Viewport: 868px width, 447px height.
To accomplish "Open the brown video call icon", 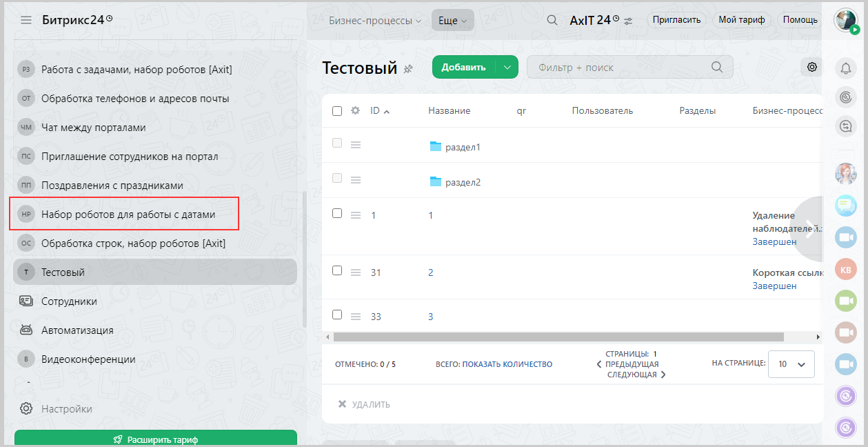I will click(x=846, y=332).
